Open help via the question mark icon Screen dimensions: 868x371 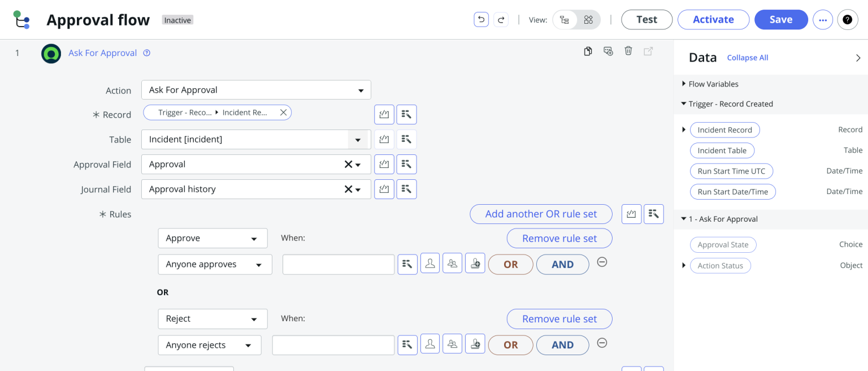(848, 19)
